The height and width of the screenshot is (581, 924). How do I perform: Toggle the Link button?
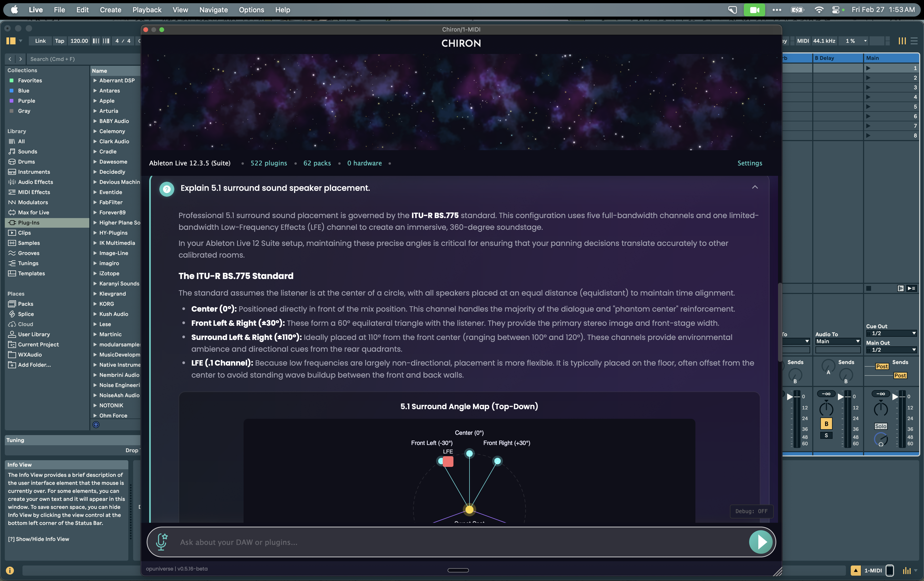(40, 41)
